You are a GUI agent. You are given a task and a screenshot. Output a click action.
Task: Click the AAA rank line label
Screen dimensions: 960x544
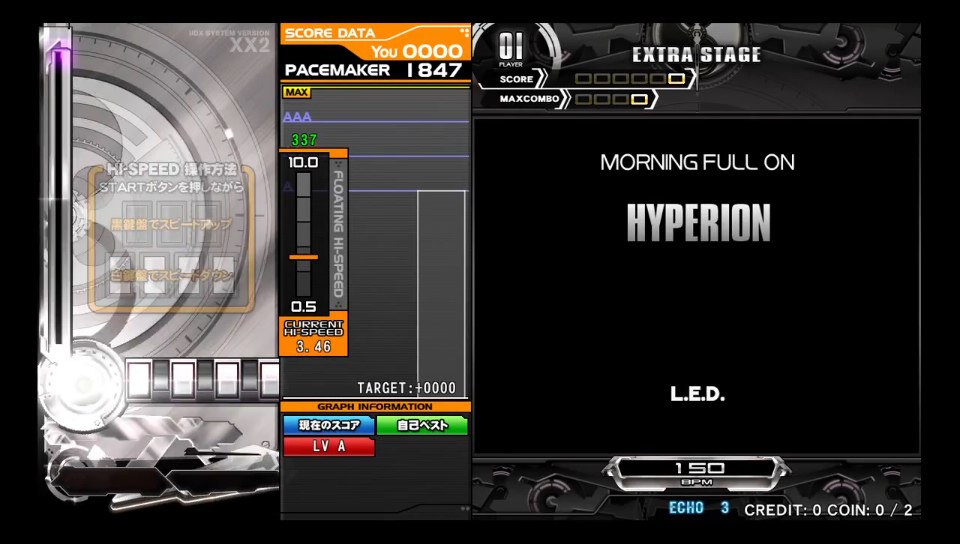pos(297,116)
